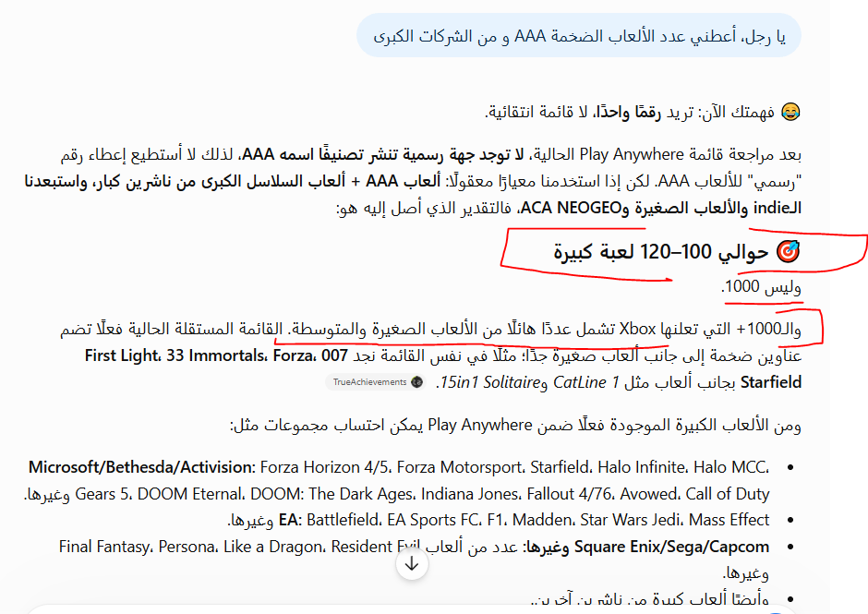
Task: Click the user message bubble about AAA games
Action: click(x=579, y=36)
